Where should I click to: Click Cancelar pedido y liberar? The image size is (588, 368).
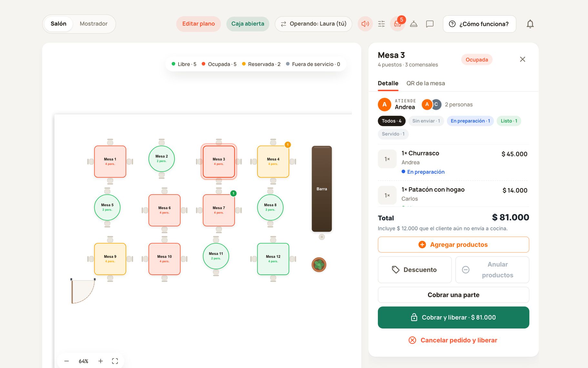point(453,340)
